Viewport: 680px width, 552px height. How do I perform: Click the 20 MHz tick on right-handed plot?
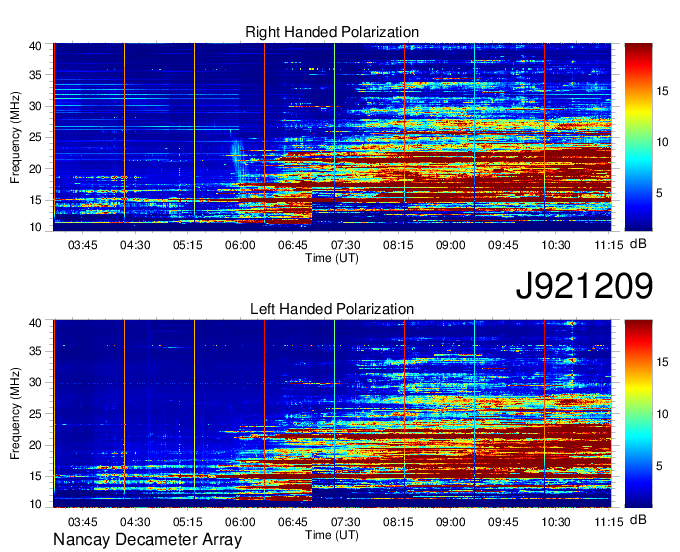(35, 169)
